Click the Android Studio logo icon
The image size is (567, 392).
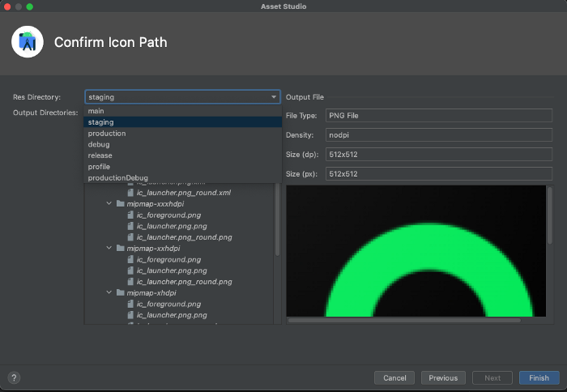[x=28, y=42]
